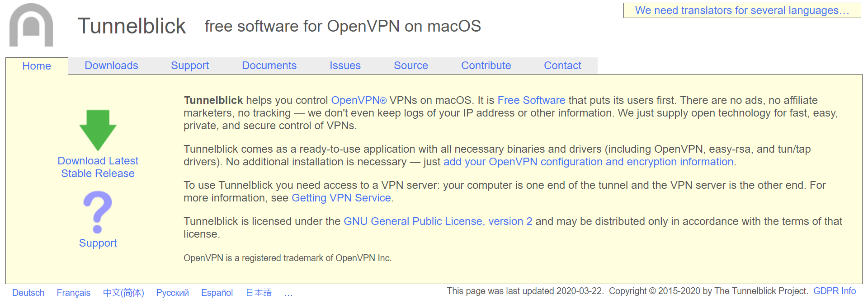Switch to the Support tab

tap(190, 65)
